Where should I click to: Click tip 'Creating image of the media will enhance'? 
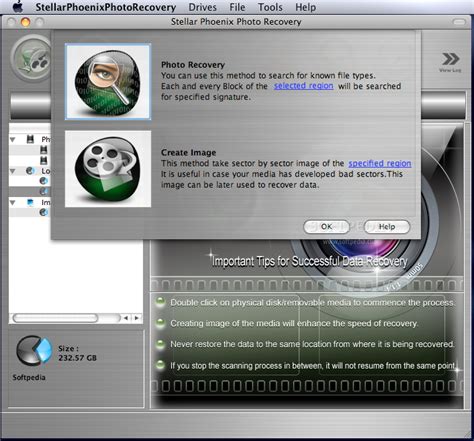pyautogui.click(x=294, y=323)
